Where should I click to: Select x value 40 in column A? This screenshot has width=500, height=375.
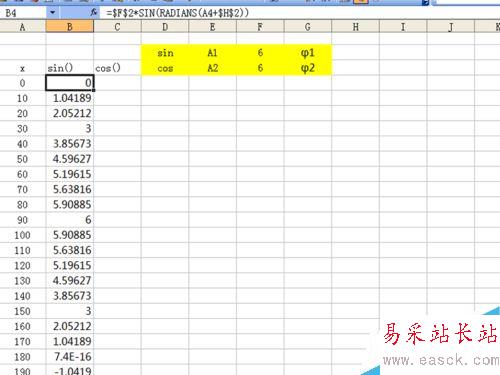pyautogui.click(x=23, y=144)
